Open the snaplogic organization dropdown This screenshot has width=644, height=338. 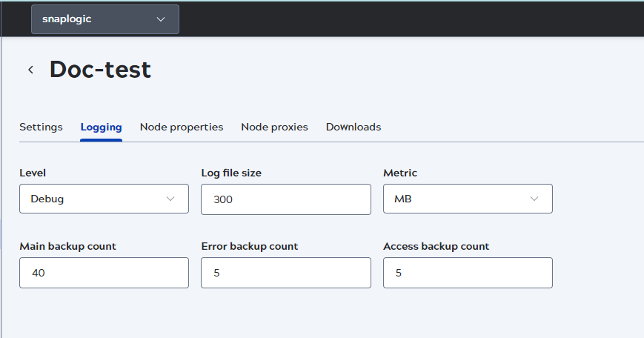[x=104, y=19]
